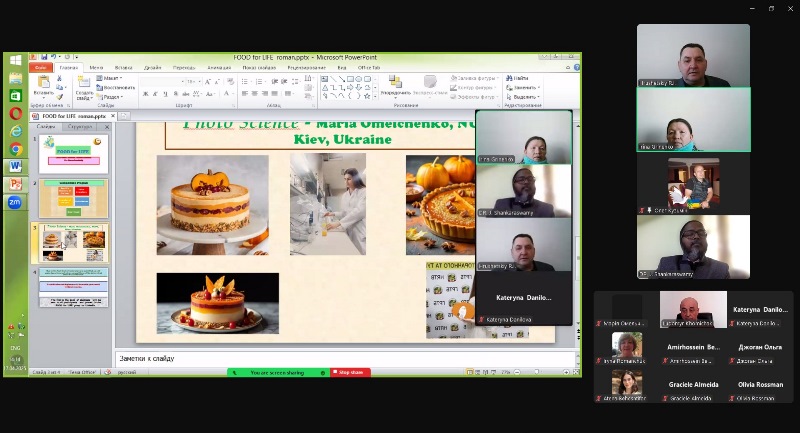The image size is (800, 433).
Task: Switch to the Animations (Анимация) ribbon tab
Action: coord(219,67)
